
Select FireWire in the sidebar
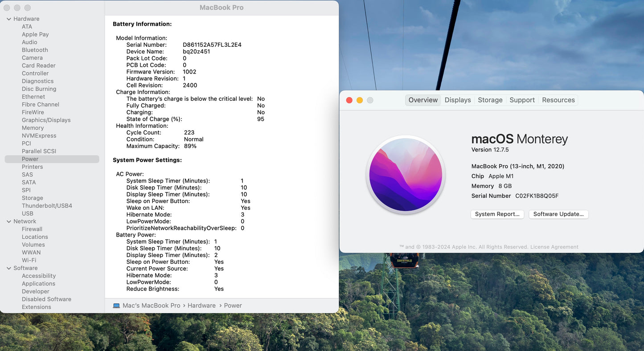tap(33, 112)
